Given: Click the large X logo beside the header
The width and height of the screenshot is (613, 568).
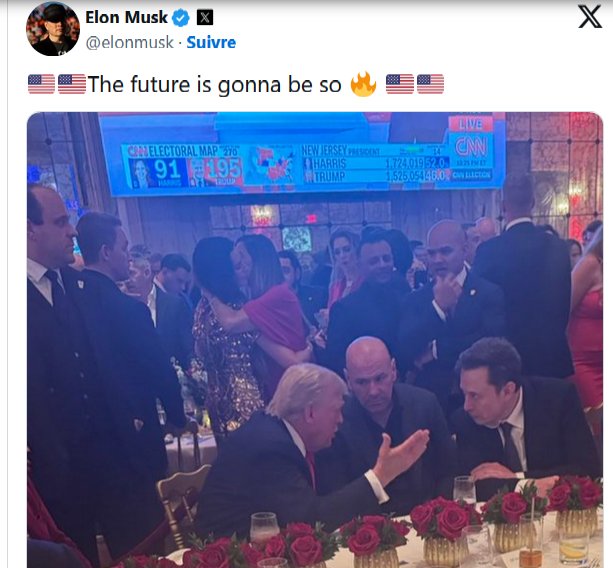Looking at the screenshot, I should (590, 16).
